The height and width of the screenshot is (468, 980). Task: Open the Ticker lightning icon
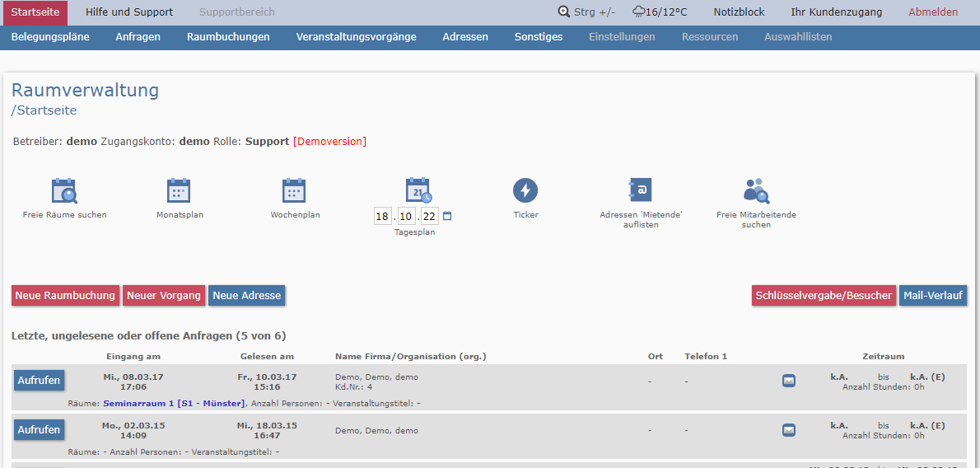coord(525,191)
